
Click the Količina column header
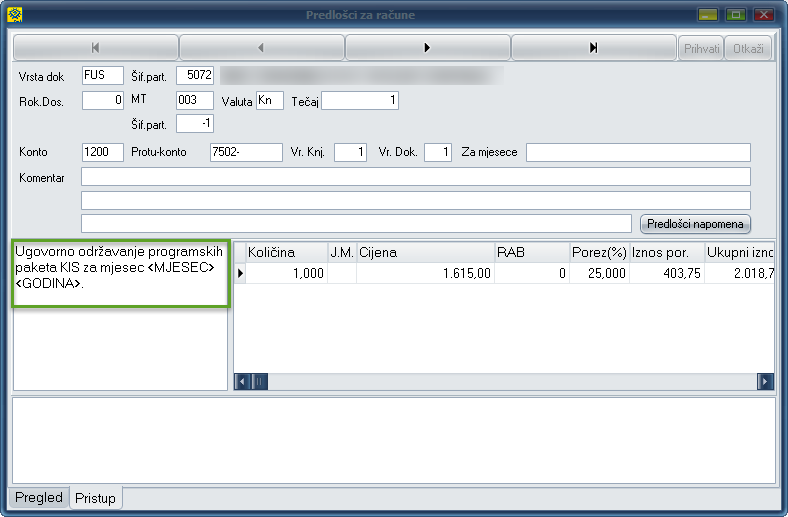[x=285, y=253]
